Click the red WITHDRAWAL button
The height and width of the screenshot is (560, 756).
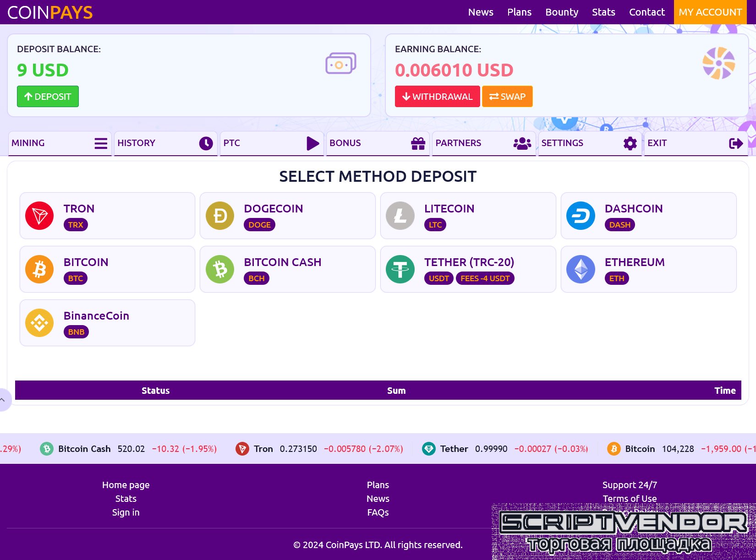[438, 97]
